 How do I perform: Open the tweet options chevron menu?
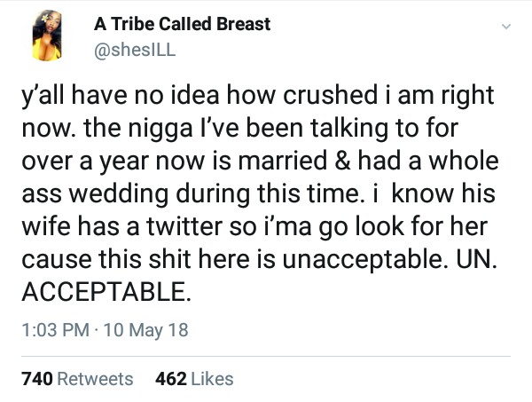506,28
